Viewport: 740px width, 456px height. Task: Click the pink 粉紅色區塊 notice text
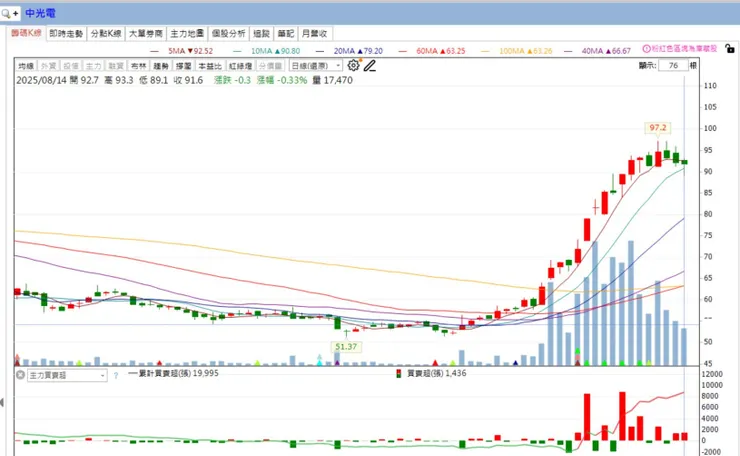[684, 49]
